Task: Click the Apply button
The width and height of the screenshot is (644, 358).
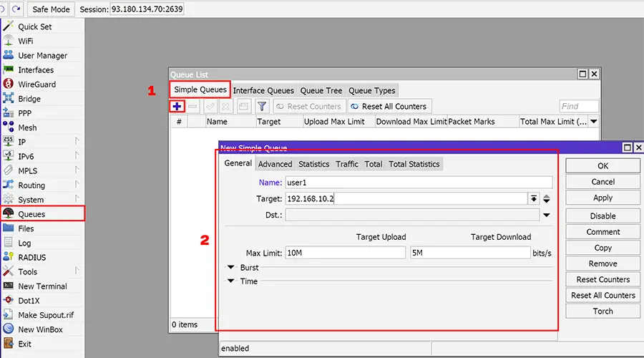Action: coord(602,198)
